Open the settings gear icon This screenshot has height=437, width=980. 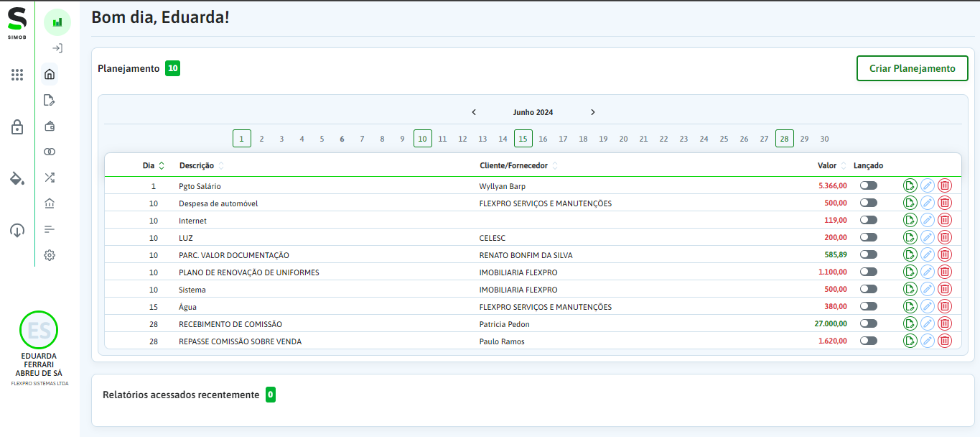(50, 255)
